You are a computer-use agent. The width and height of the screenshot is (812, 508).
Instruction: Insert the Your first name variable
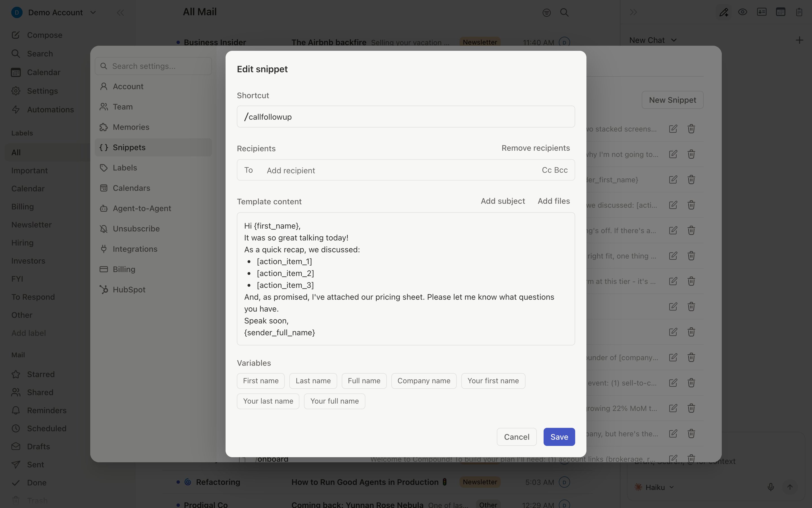493,381
